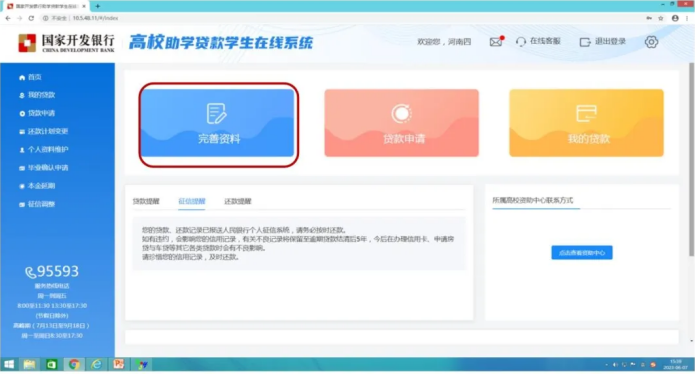Screen dimensions: 695x374
Task: Click the browser back arrow
Action: 8,18
